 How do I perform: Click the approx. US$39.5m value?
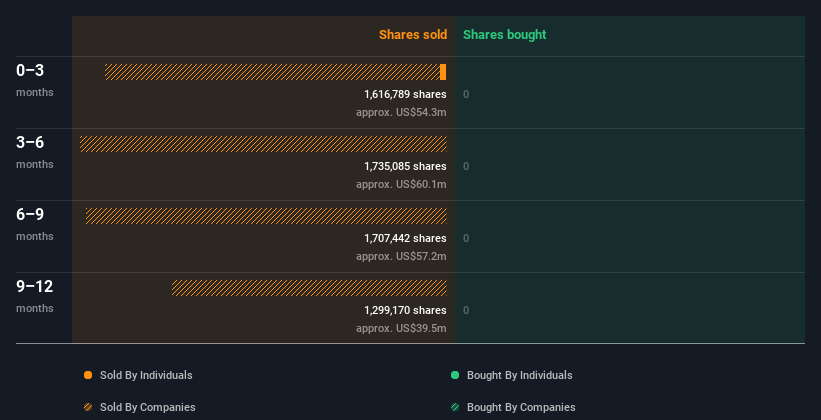401,328
